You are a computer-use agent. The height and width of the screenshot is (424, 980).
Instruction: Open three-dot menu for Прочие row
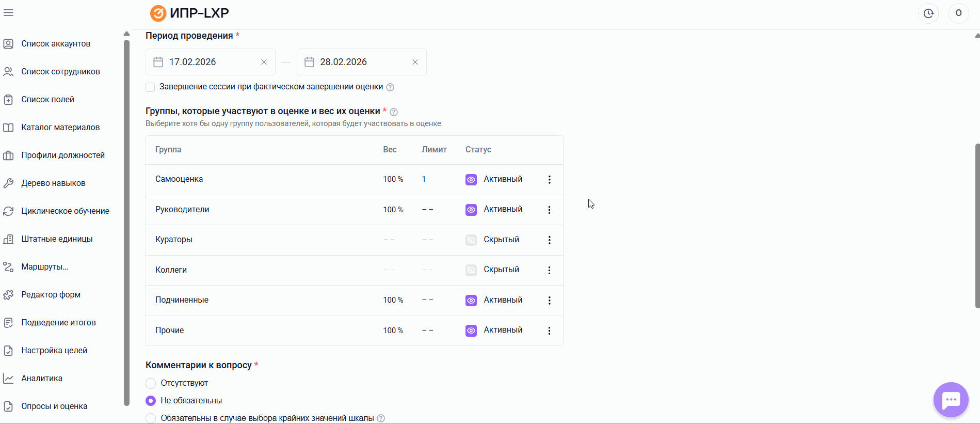click(x=549, y=331)
